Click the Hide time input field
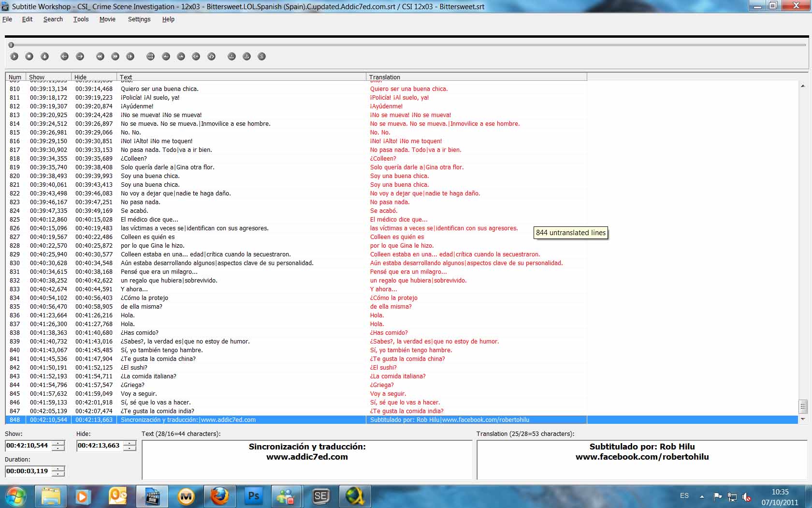The image size is (812, 508). (x=100, y=446)
